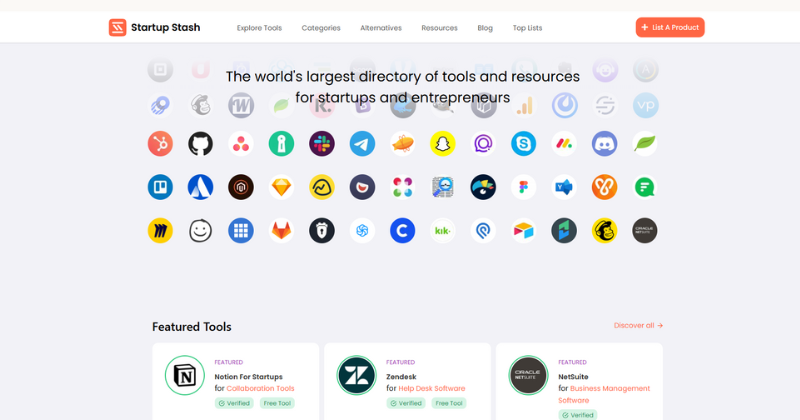The height and width of the screenshot is (420, 800).
Task: Click the Notion logo thumbnail
Action: 185,375
